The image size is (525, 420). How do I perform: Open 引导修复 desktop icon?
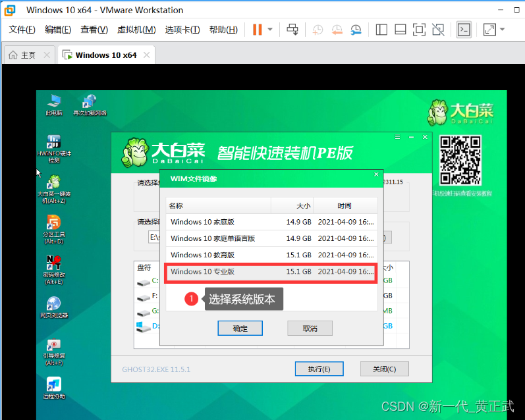(x=53, y=352)
